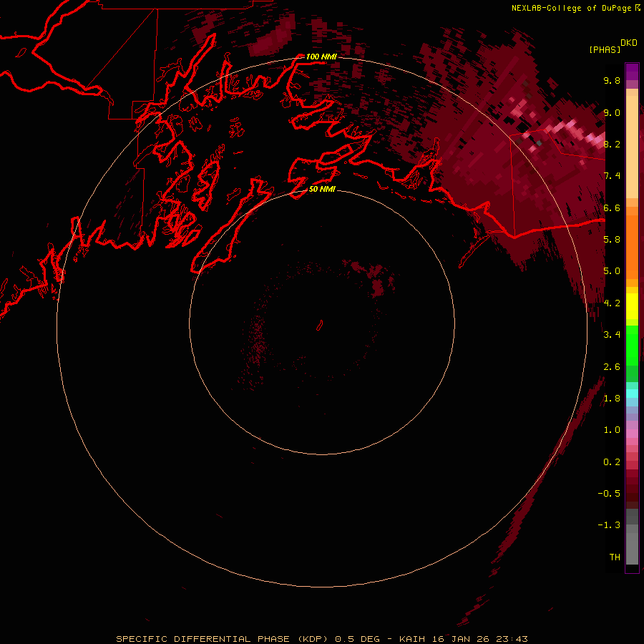Click the 100 NMI range ring label
The height and width of the screenshot is (644, 644).
click(321, 57)
